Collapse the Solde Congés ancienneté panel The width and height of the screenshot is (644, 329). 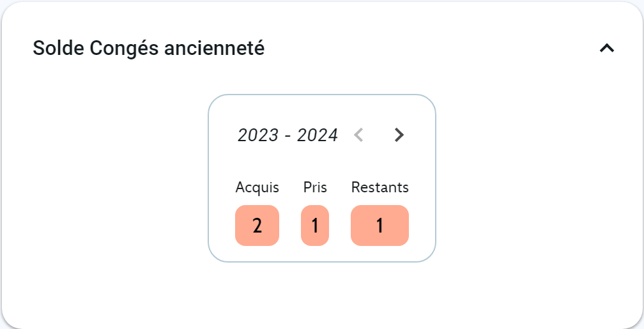[606, 48]
